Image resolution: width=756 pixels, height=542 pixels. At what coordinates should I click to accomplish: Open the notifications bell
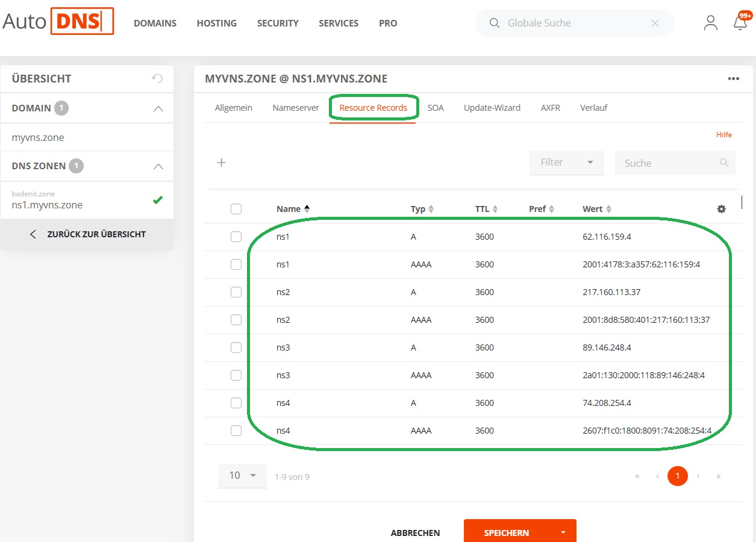(x=740, y=22)
